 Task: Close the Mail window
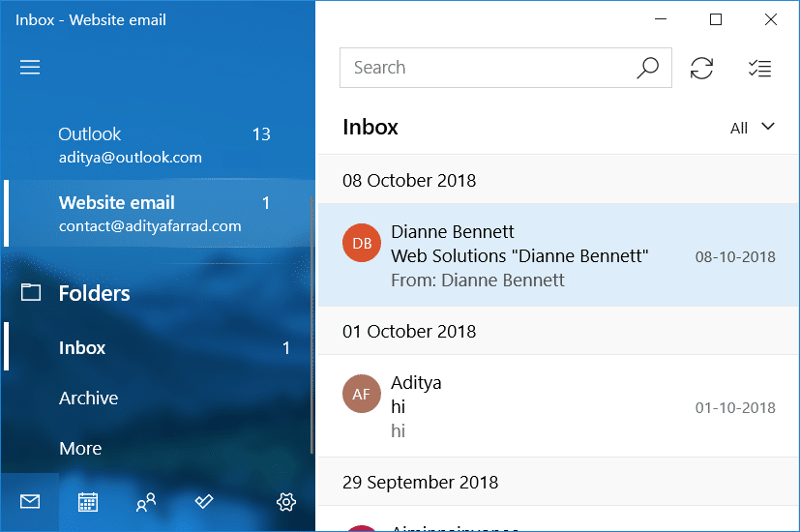pos(771,19)
